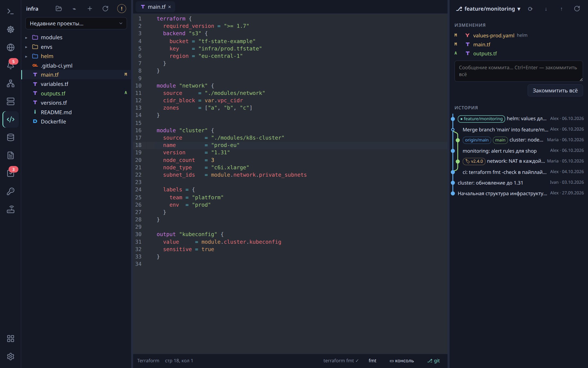Open the Dockerfile in the tree
This screenshot has height=368, width=588.
(76, 122)
